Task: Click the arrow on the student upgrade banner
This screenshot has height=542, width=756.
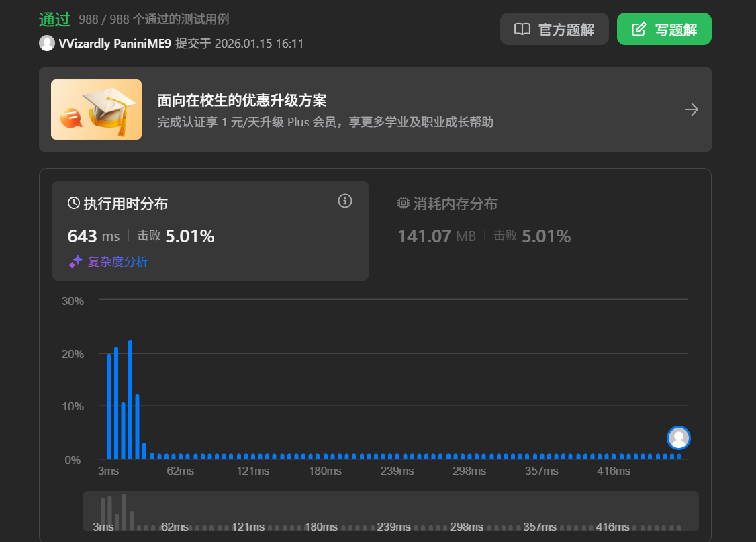Action: point(692,109)
